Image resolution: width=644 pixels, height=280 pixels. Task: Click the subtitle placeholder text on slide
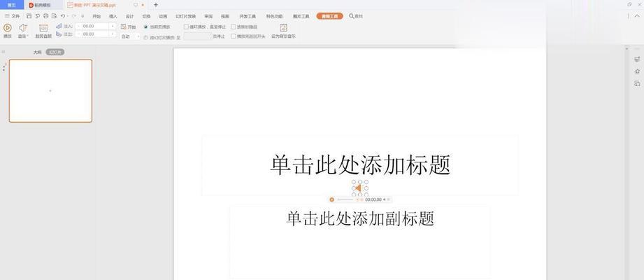click(360, 218)
